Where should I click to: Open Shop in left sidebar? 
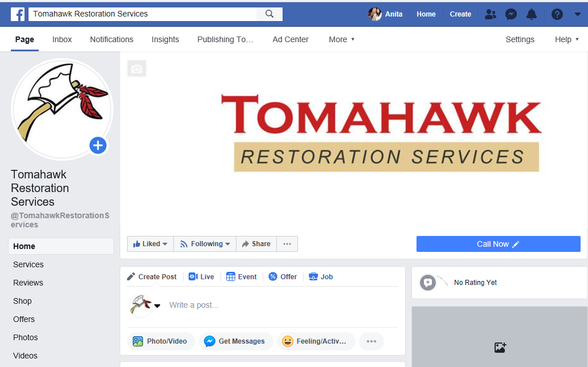[x=22, y=301]
